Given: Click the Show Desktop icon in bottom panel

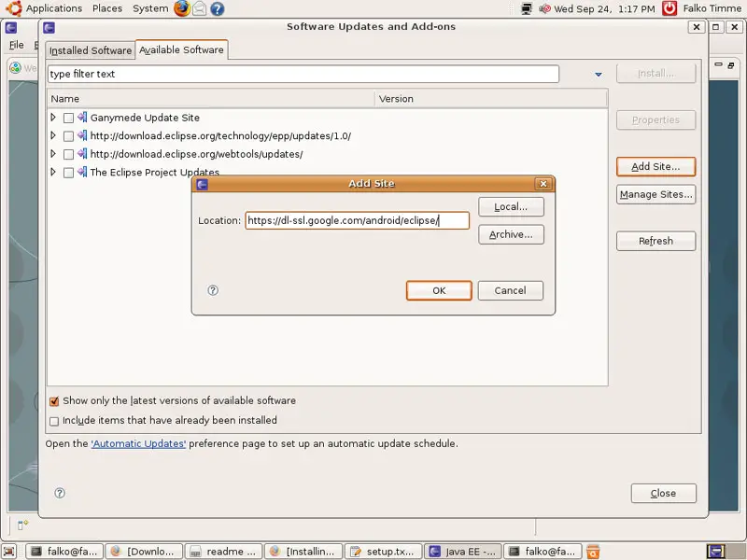Looking at the screenshot, I should (9, 551).
